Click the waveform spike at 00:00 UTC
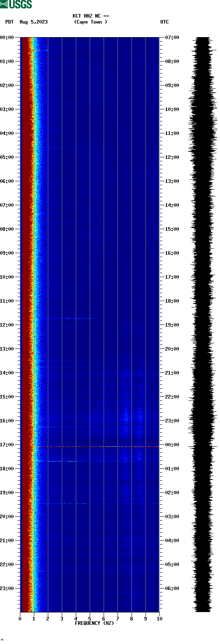The height and width of the screenshot is (644, 220). 203,446
